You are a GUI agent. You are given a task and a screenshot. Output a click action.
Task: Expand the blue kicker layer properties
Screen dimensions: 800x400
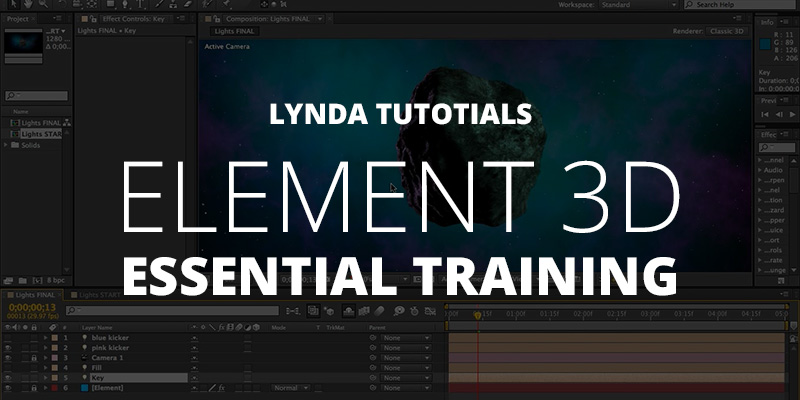(x=45, y=338)
